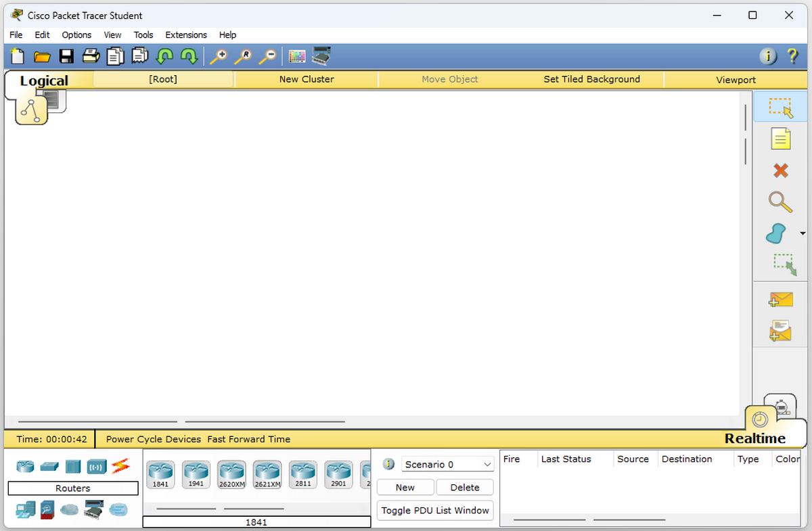
Task: Zoom out with the magnifier minus icon
Action: [x=267, y=56]
